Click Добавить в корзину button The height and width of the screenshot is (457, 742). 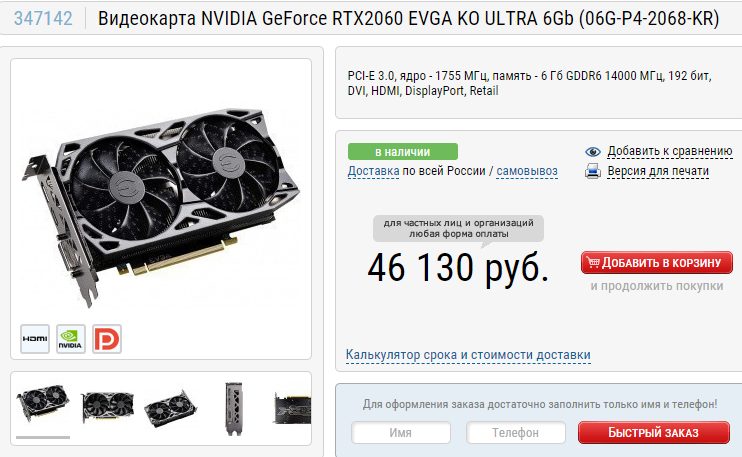click(x=657, y=263)
